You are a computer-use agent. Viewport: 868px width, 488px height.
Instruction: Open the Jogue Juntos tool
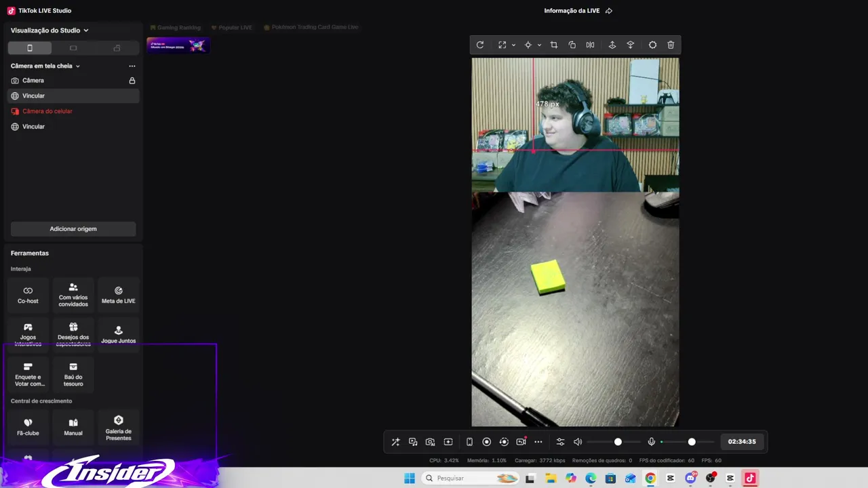click(x=119, y=335)
